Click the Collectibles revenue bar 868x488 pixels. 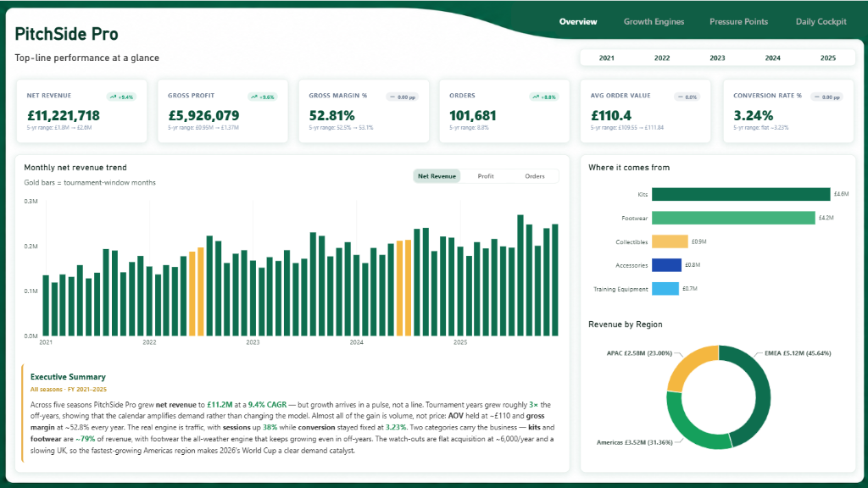(670, 241)
